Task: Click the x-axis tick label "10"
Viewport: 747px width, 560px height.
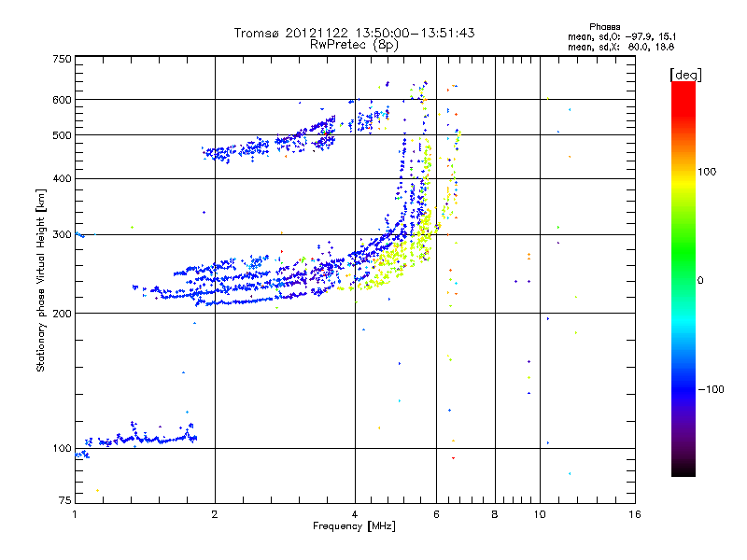Action: (540, 514)
